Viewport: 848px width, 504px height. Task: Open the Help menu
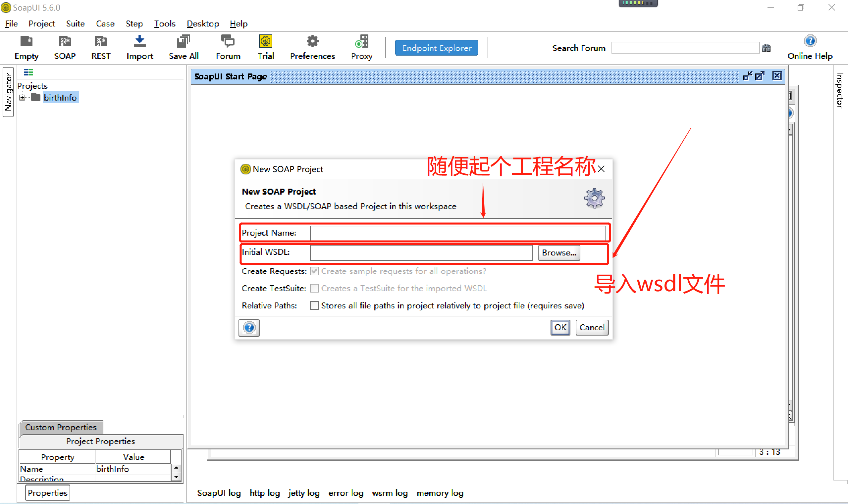[238, 23]
